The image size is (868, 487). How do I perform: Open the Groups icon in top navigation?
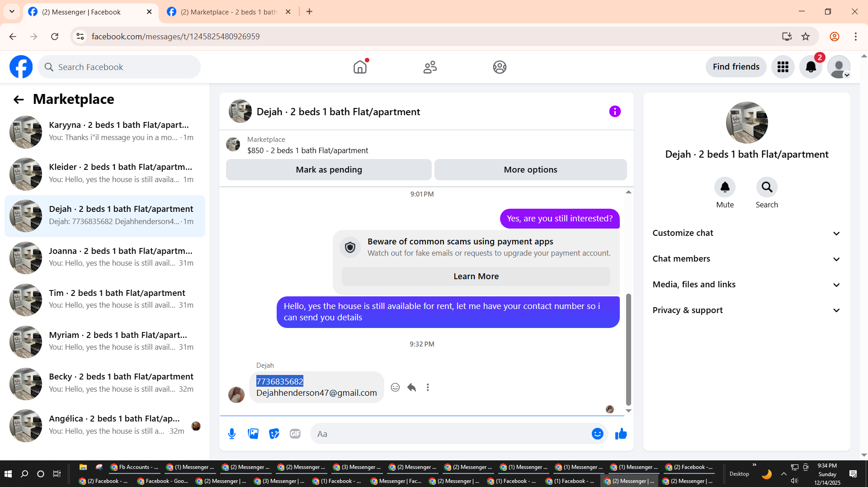click(500, 67)
